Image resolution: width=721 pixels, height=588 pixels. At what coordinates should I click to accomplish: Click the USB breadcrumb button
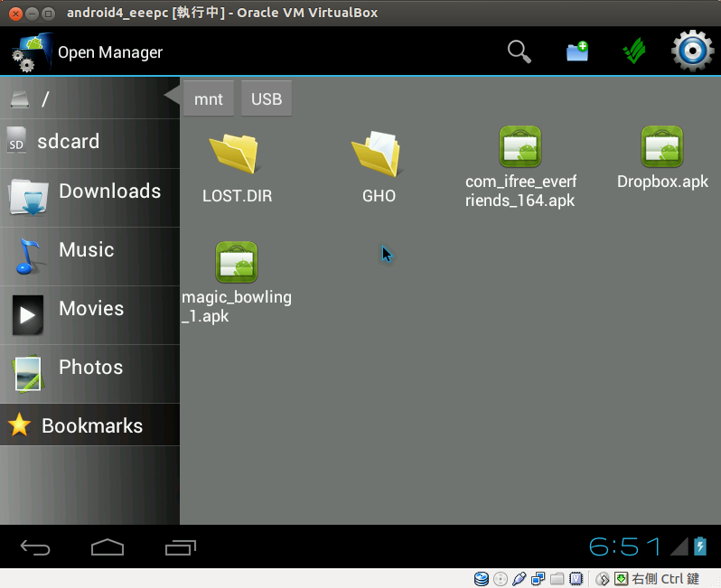[267, 98]
